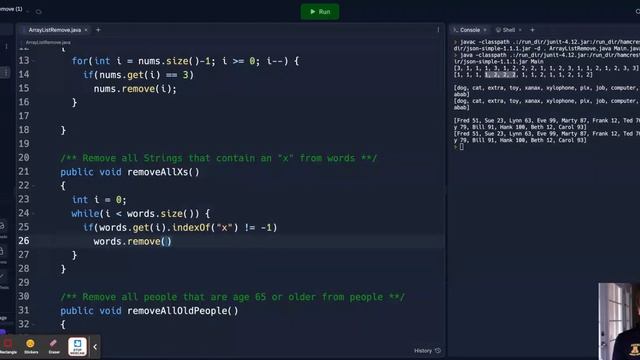This screenshot has width=640, height=360.
Task: Fold the for loop at line 13
Action: click(x=34, y=61)
